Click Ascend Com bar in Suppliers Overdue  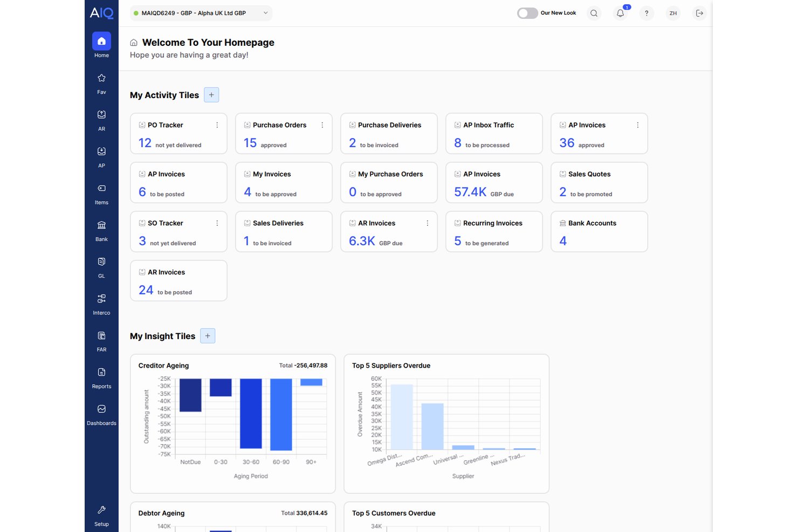[x=432, y=426]
